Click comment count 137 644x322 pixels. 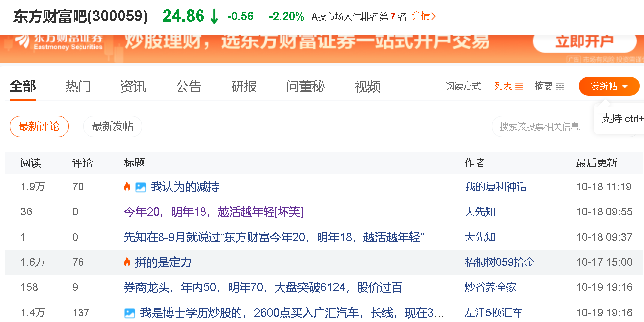81,313
